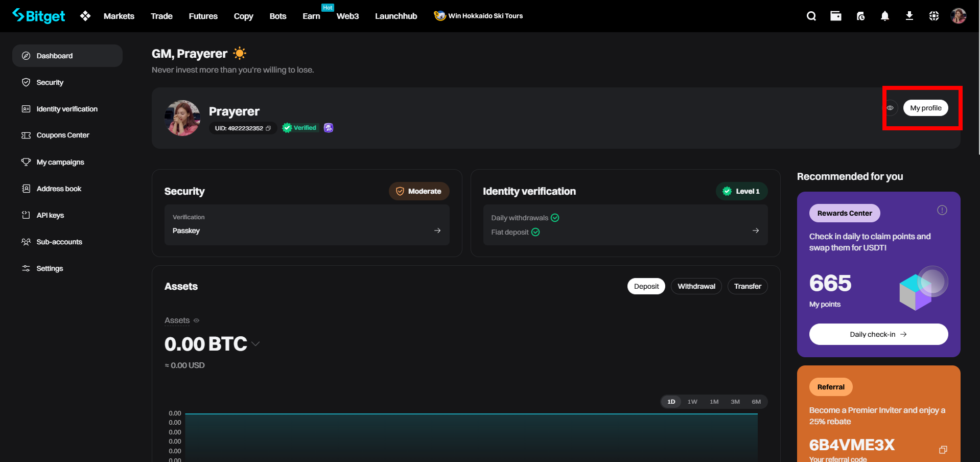This screenshot has width=980, height=462.
Task: Click the Transfer button
Action: click(x=748, y=286)
